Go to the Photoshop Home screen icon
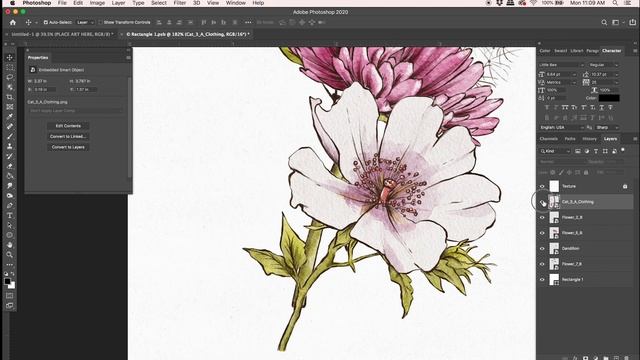Image resolution: width=640 pixels, height=360 pixels. click(13, 22)
